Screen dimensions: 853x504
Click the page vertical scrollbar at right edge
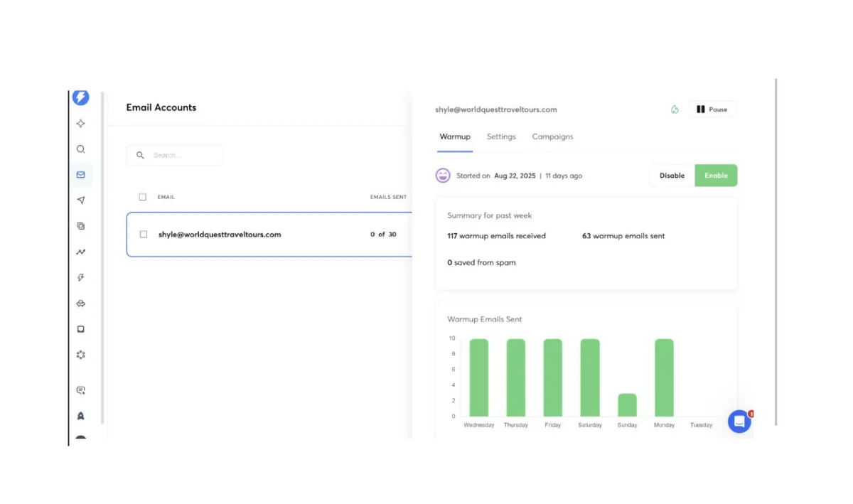click(x=776, y=252)
